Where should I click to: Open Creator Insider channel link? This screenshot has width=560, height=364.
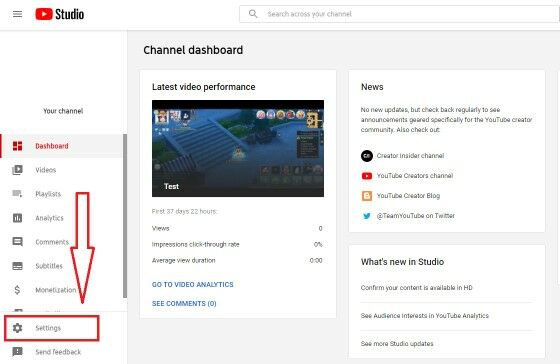410,156
